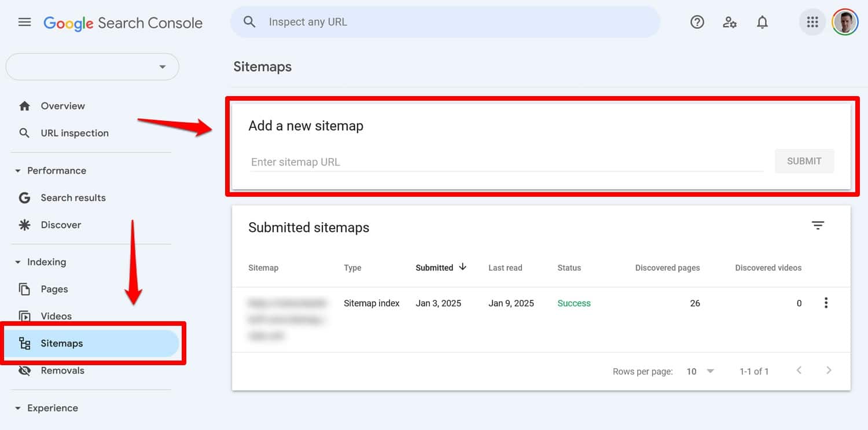The image size is (868, 430).
Task: Click the Sitemaps tree icon
Action: (x=24, y=343)
